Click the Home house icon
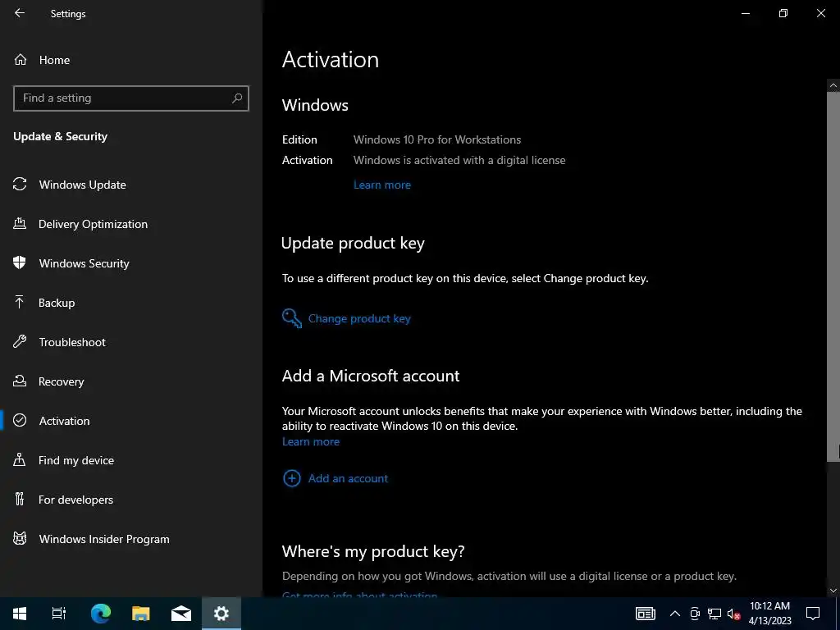Viewport: 840px width, 630px height. coord(21,59)
